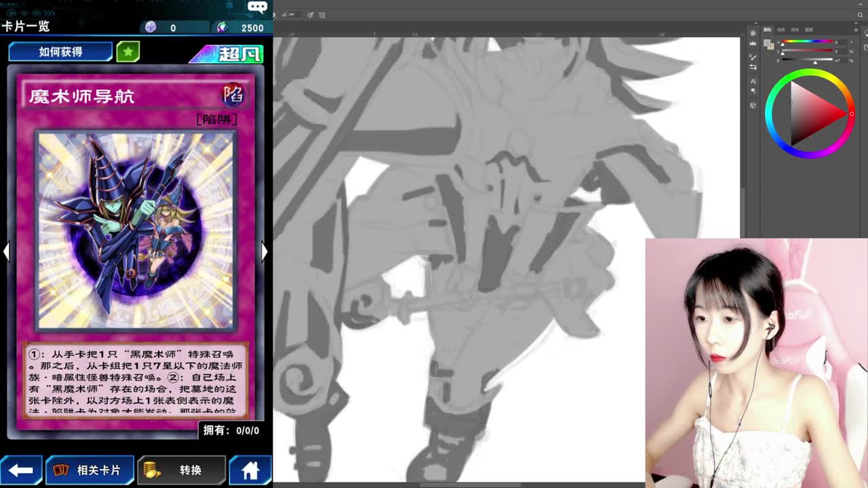Viewport: 868px width, 488px height.
Task: Go to next card with right arrow
Action: tap(264, 251)
